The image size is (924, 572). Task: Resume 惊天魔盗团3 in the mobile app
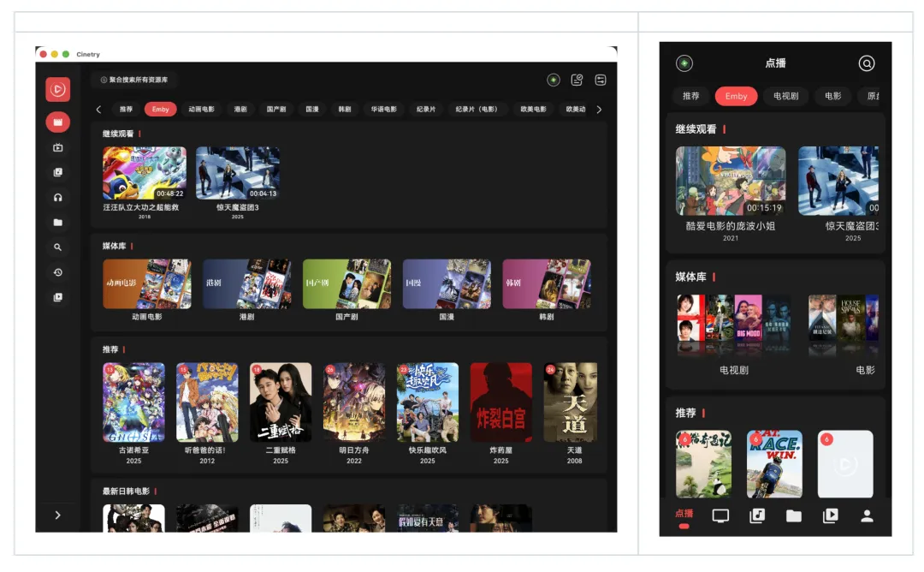click(x=838, y=181)
